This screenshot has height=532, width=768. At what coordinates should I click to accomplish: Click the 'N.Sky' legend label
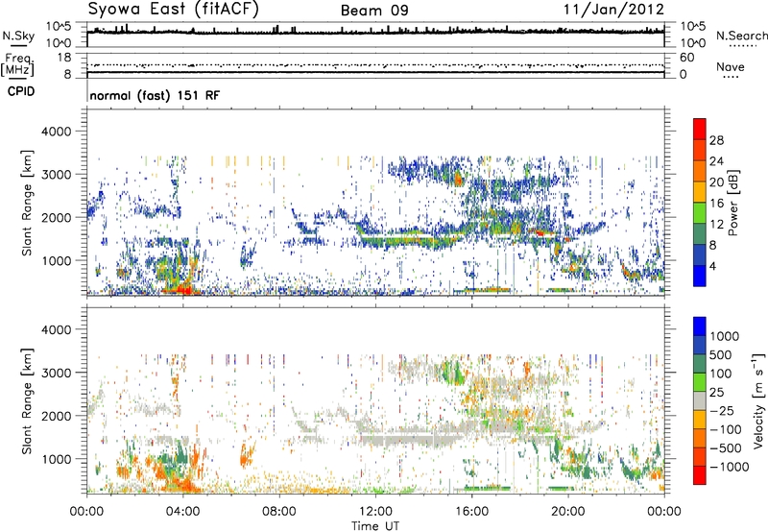tap(18, 36)
